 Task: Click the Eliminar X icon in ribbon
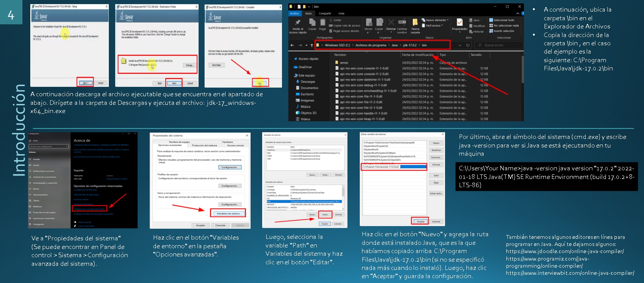point(391,23)
